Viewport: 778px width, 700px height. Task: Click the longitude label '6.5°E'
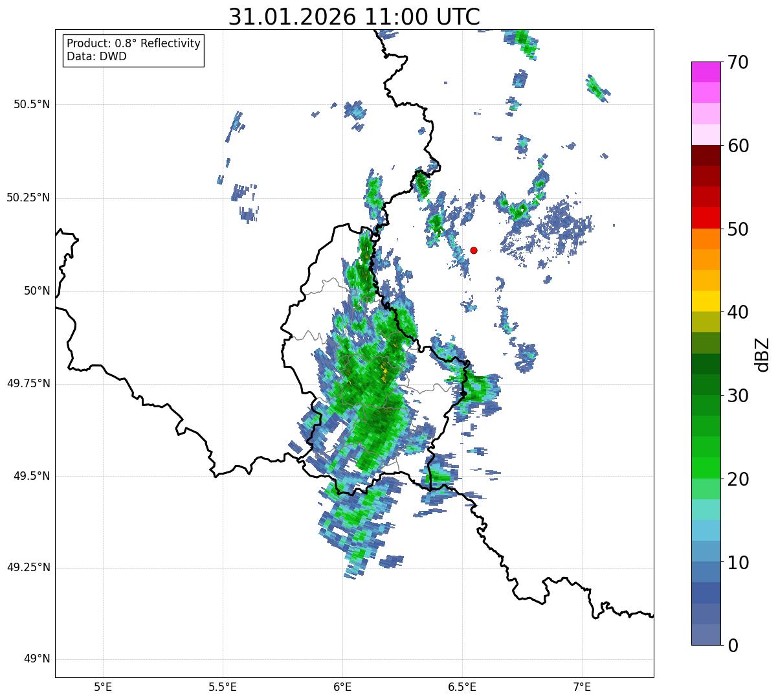point(462,687)
